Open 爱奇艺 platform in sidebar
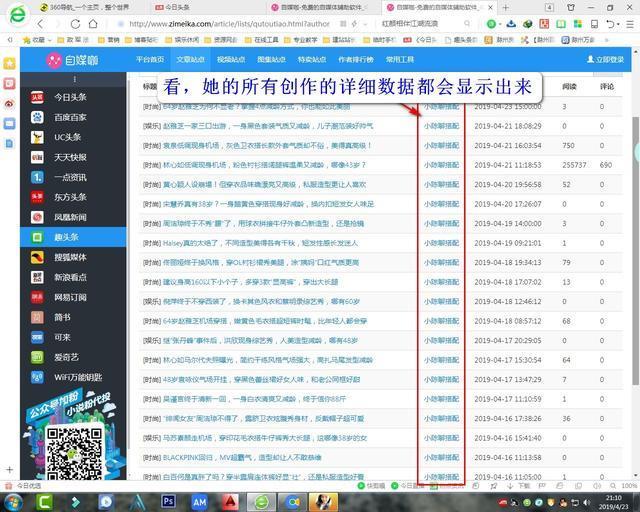640x512 pixels. pos(67,357)
